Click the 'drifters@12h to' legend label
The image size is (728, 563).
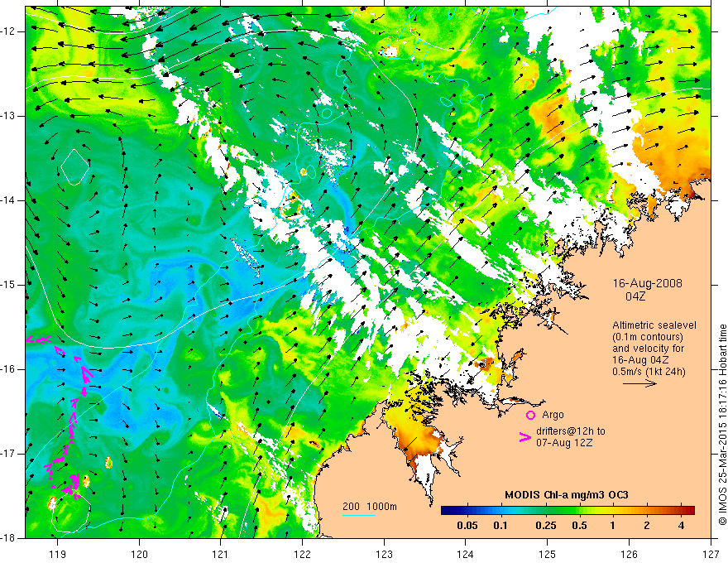coord(571,431)
